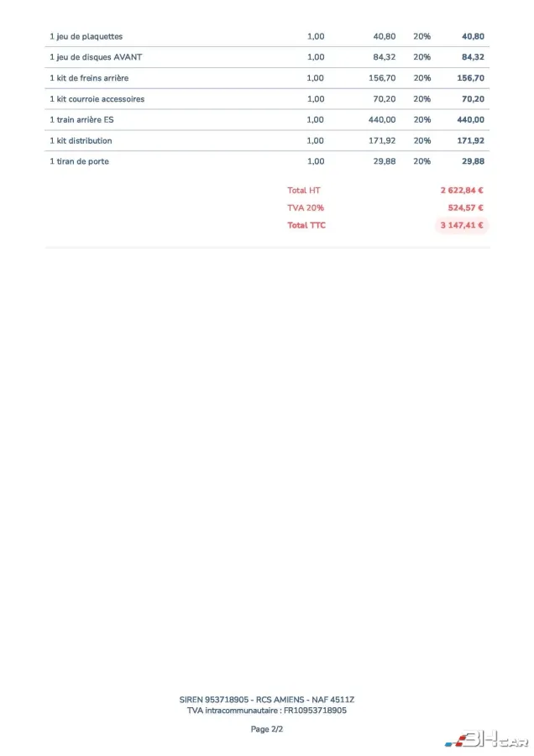Image resolution: width=534 pixels, height=756 pixels.
Task: Click the bold 171,92 kit distribution total
Action: click(x=470, y=140)
